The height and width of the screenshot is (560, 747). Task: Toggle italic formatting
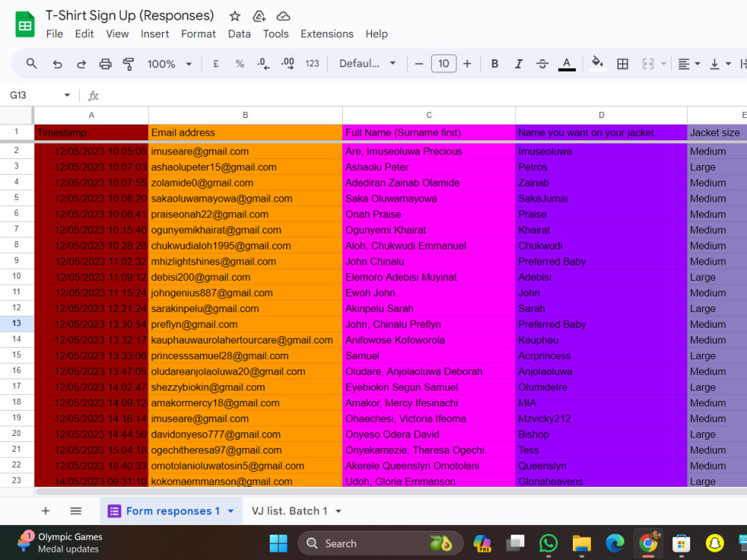point(518,63)
